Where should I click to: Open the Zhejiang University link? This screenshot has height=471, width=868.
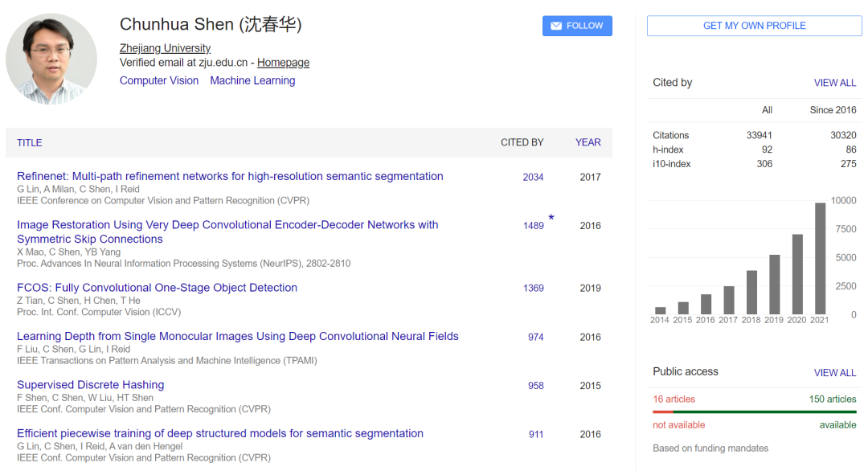[x=165, y=48]
